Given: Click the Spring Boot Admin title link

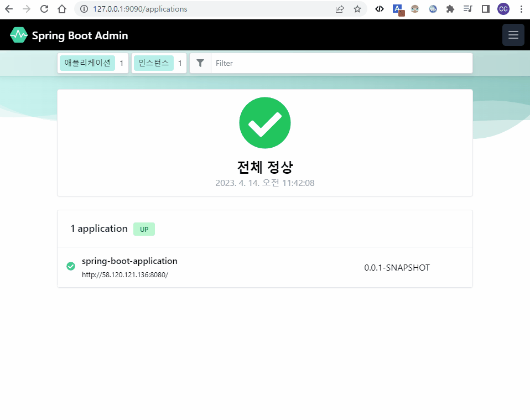Looking at the screenshot, I should coord(80,35).
